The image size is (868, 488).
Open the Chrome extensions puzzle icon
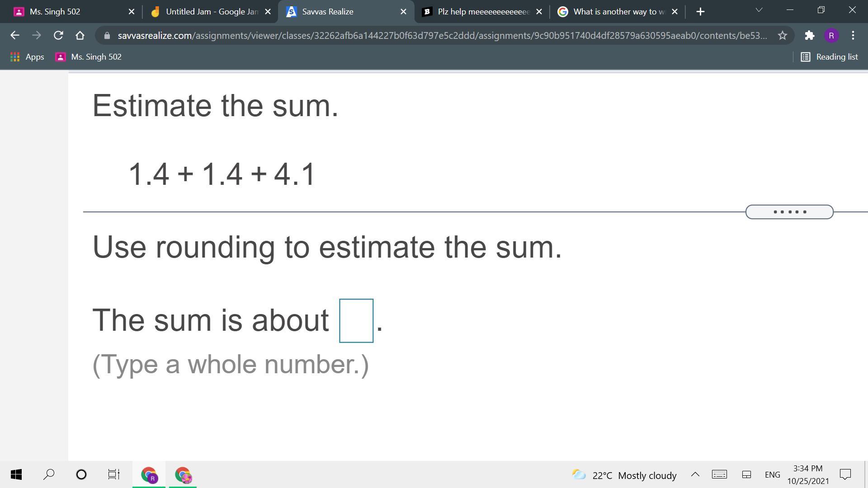point(809,35)
